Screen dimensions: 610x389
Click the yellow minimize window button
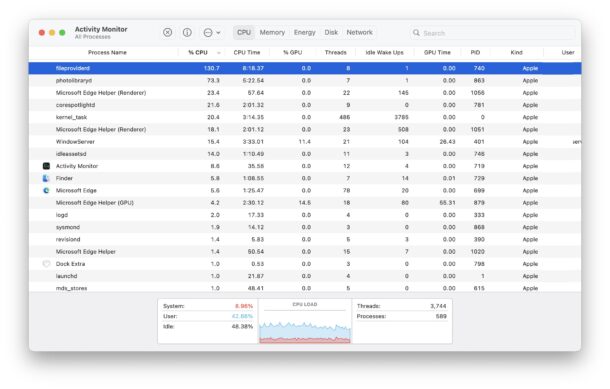[x=52, y=33]
